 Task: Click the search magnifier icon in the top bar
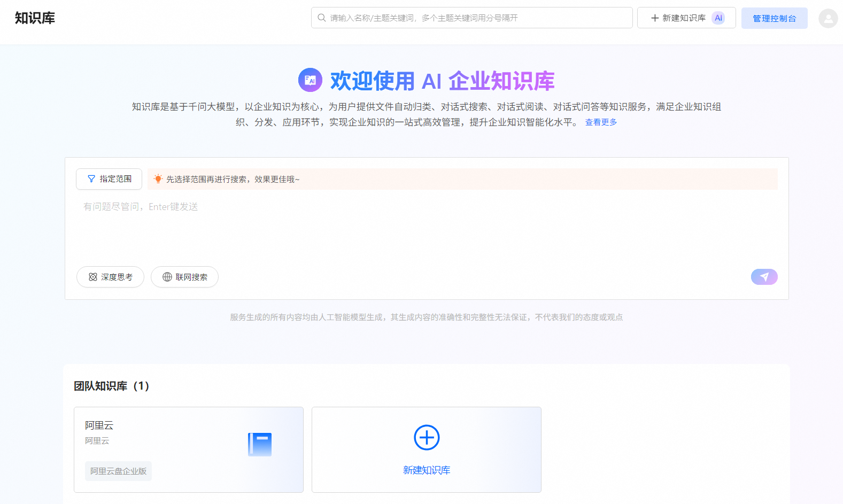[x=322, y=18]
